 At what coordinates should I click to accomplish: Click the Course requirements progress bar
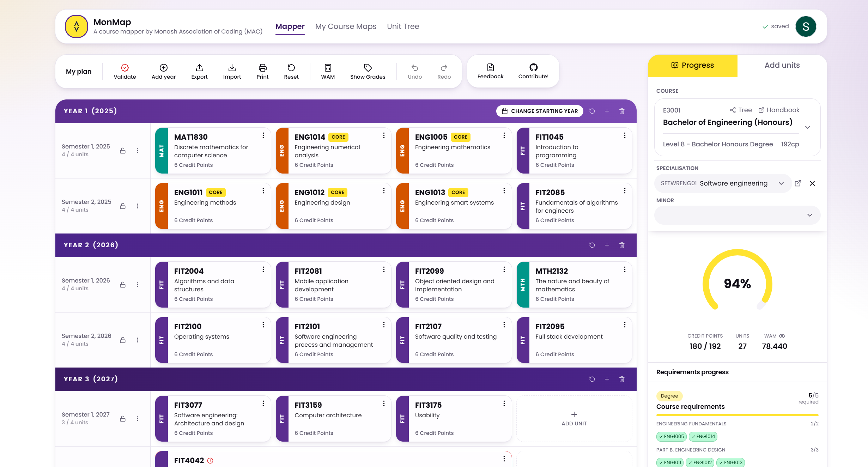[x=737, y=415]
